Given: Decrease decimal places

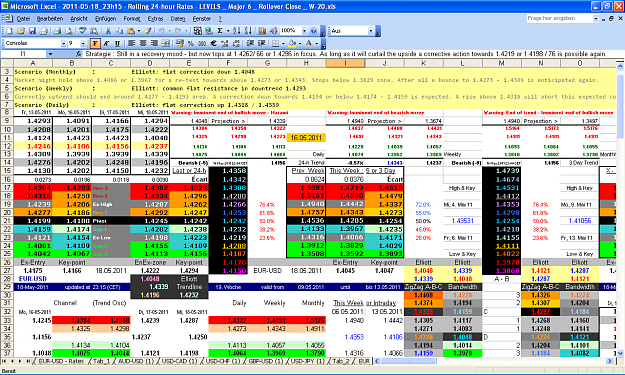Looking at the screenshot, I should [x=236, y=43].
